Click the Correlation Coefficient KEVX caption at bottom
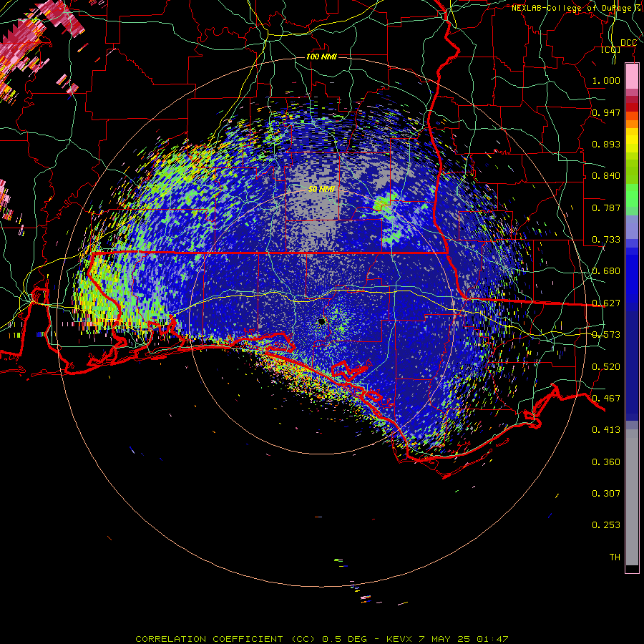Viewport: 644px width, 644px height. 322,639
